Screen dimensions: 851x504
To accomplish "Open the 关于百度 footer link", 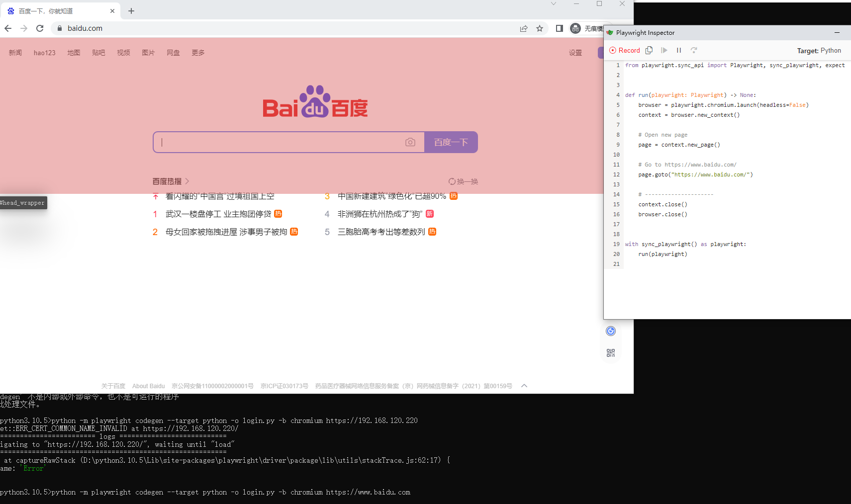I will (x=113, y=386).
